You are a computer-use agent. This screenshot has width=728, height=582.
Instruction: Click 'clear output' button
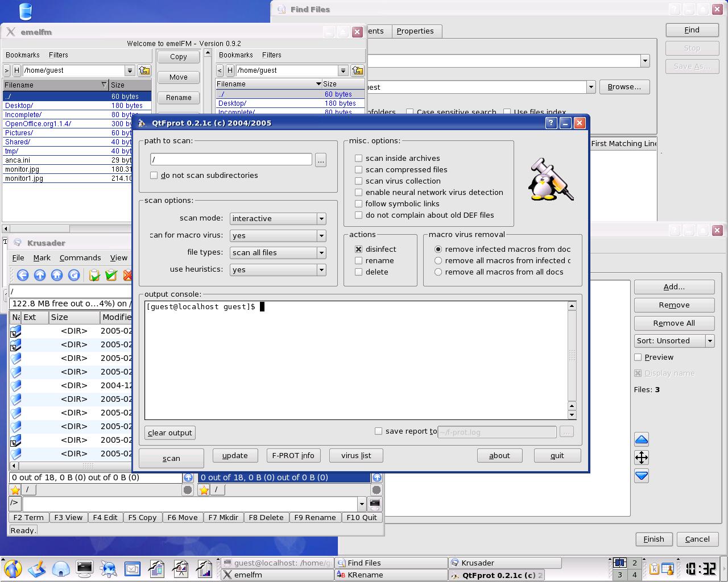(170, 433)
